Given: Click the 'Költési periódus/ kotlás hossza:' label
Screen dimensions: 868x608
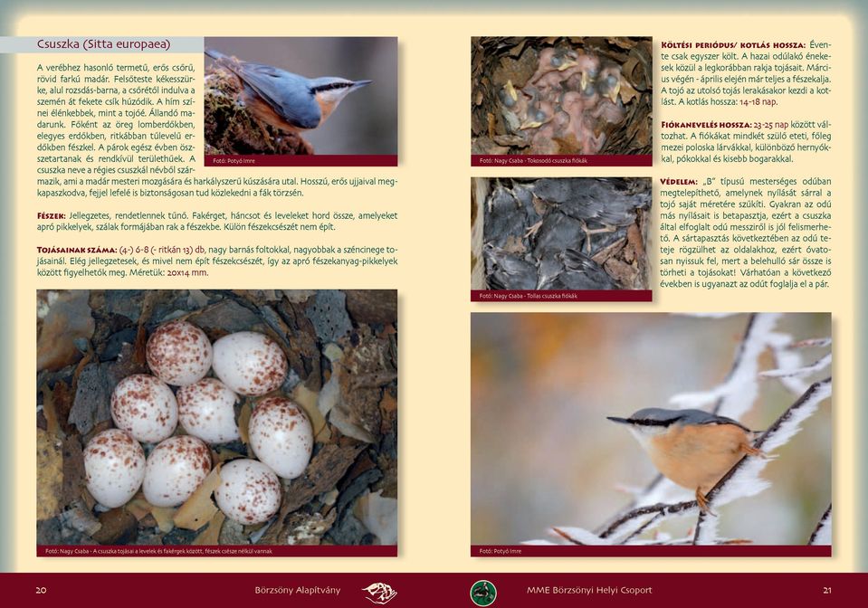Looking at the screenshot, I should [x=733, y=45].
